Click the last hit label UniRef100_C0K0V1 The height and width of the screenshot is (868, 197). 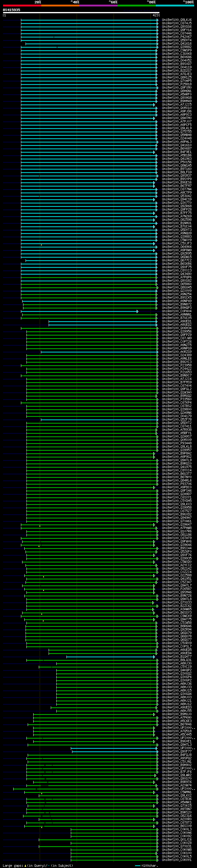pos(177,860)
